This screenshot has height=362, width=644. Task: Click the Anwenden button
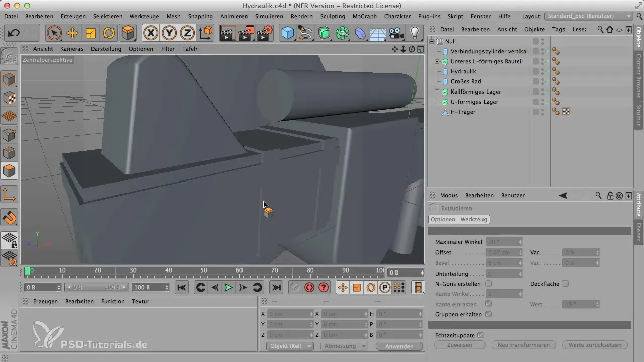(x=398, y=346)
